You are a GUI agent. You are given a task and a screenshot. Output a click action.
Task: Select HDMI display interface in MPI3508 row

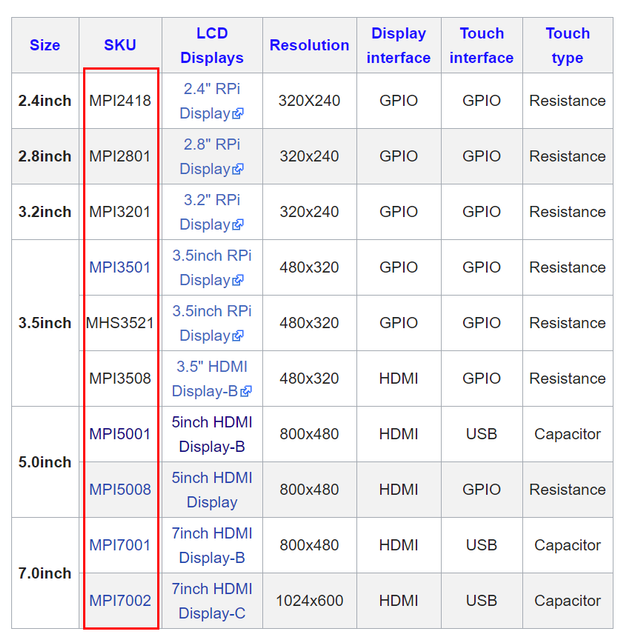(x=398, y=378)
